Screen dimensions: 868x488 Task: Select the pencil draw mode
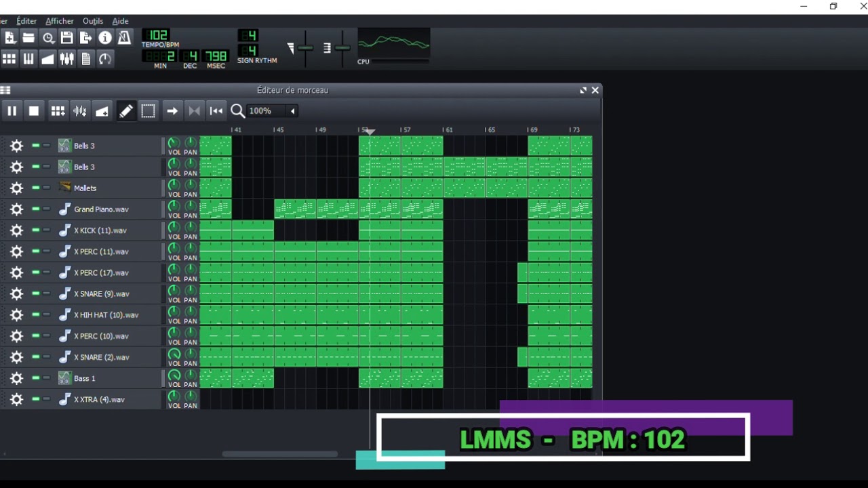[x=126, y=111]
